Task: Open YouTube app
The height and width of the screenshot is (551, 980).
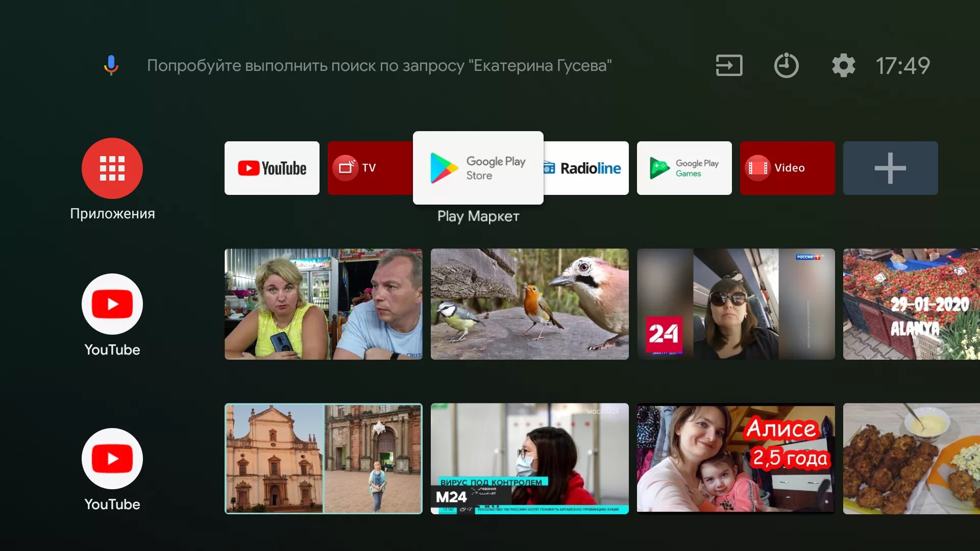Action: click(271, 167)
